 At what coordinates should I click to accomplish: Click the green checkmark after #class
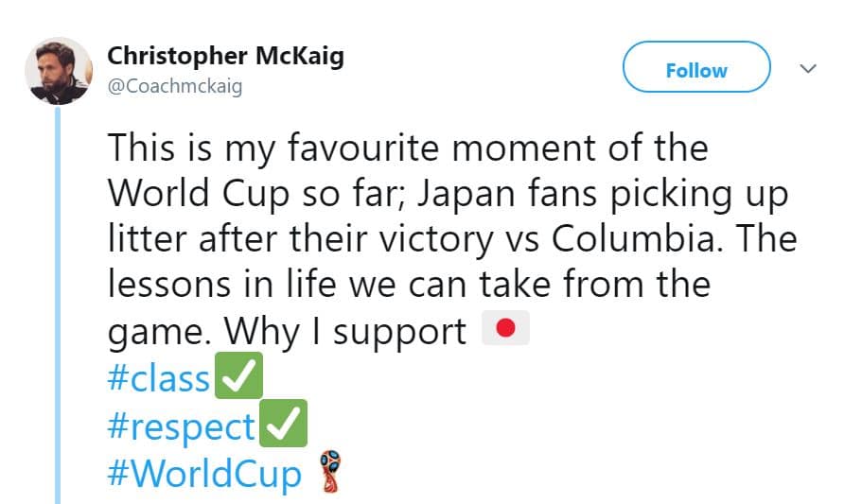click(239, 378)
